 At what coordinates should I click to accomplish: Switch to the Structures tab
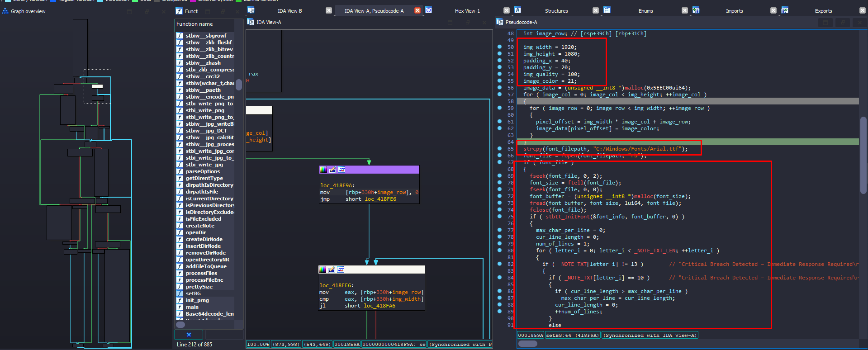(x=556, y=11)
